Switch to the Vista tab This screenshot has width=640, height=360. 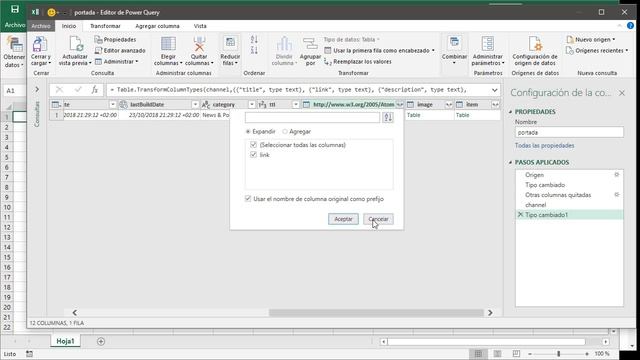point(200,26)
